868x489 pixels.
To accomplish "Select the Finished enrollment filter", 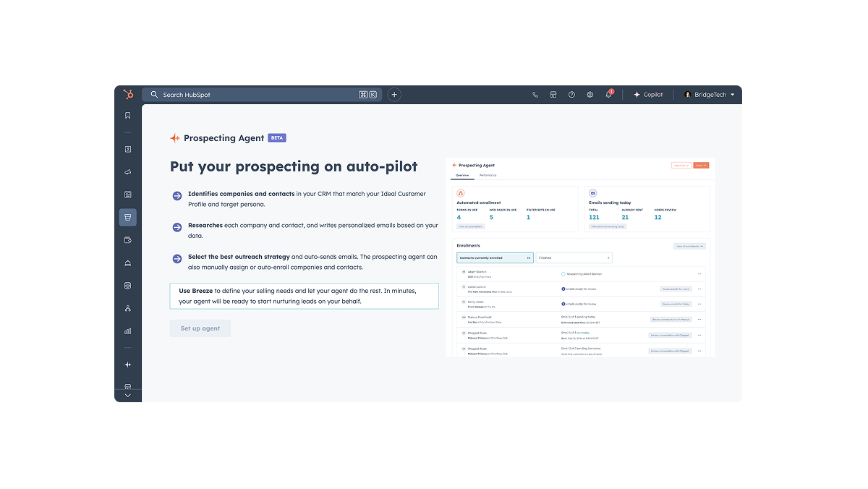I will 574,257.
